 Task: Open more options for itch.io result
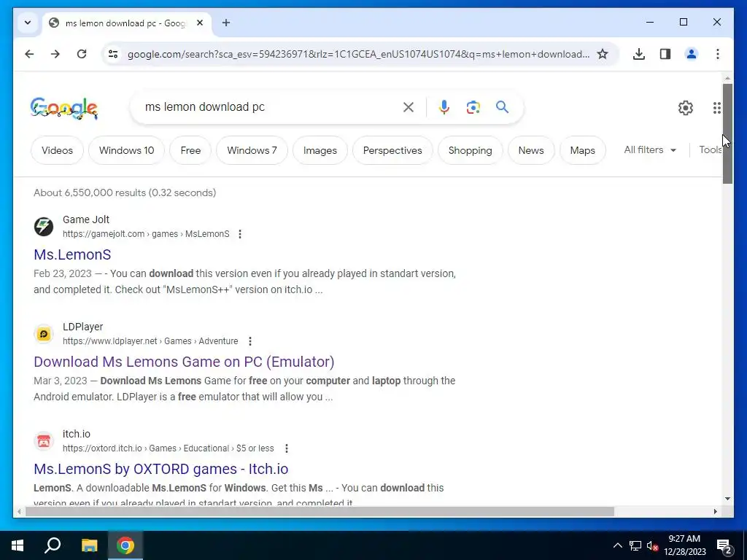coord(286,448)
